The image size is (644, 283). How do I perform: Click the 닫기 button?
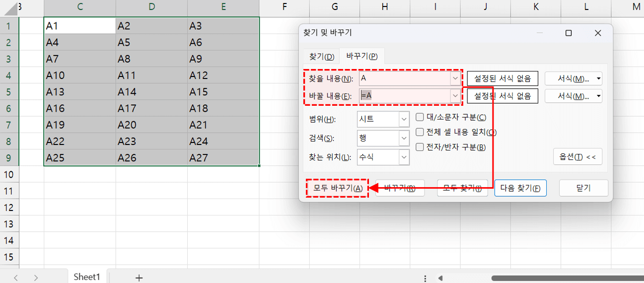click(x=583, y=188)
